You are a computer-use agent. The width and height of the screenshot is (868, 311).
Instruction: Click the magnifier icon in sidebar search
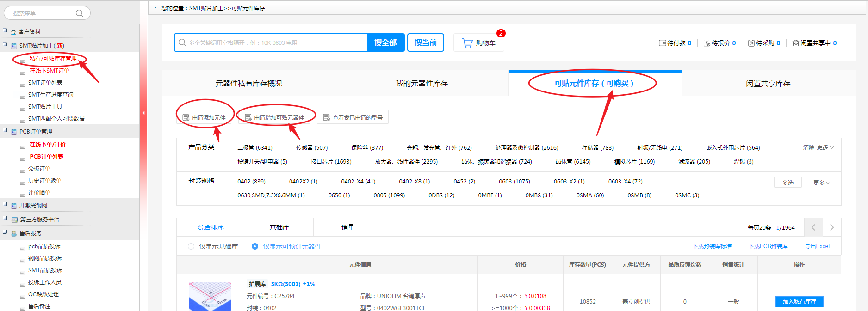(x=80, y=13)
